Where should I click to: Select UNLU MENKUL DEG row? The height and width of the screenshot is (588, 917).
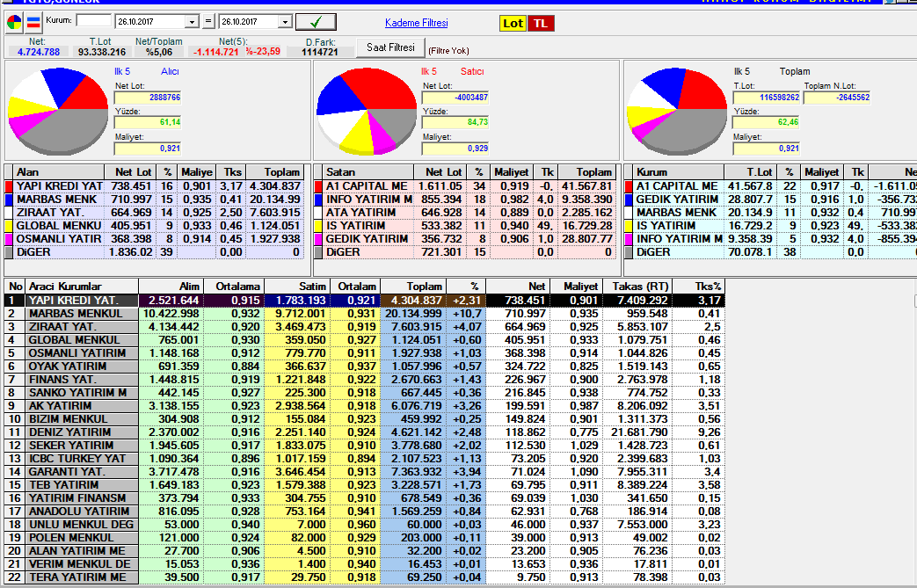tap(364, 525)
